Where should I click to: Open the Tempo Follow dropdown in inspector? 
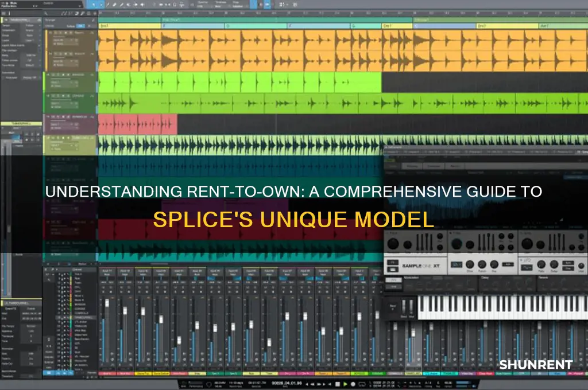click(31, 25)
